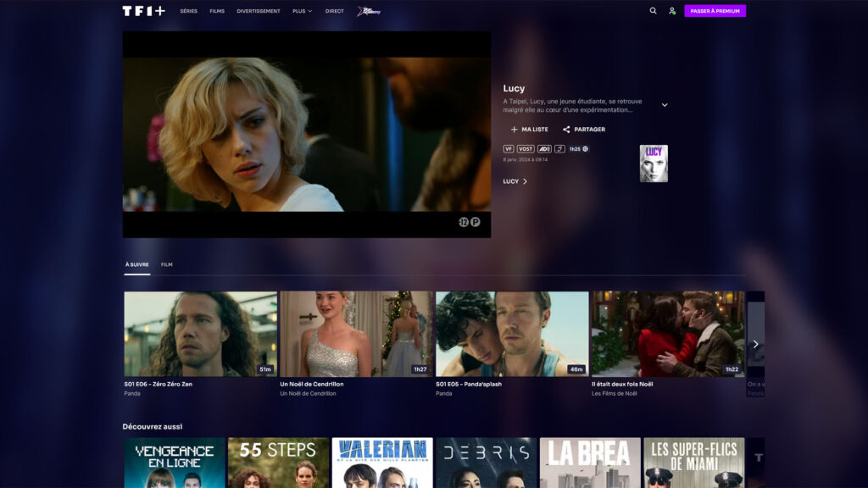The height and width of the screenshot is (488, 868).
Task: Select the subtitles icon in the metadata row
Action: [x=560, y=149]
